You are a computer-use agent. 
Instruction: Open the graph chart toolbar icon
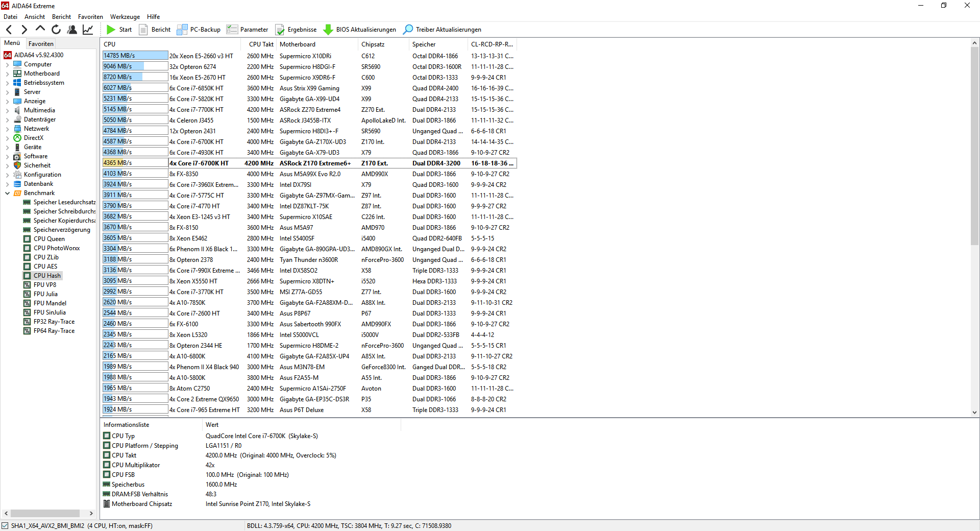88,30
